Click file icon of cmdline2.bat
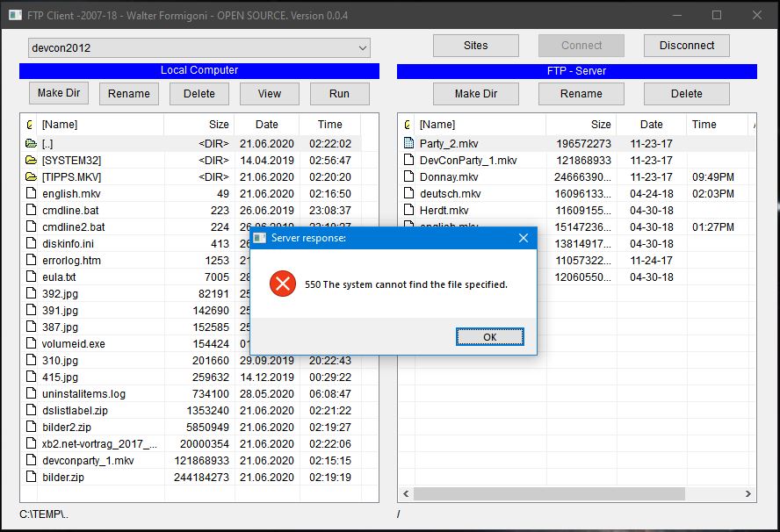Image resolution: width=780 pixels, height=532 pixels. 31,226
